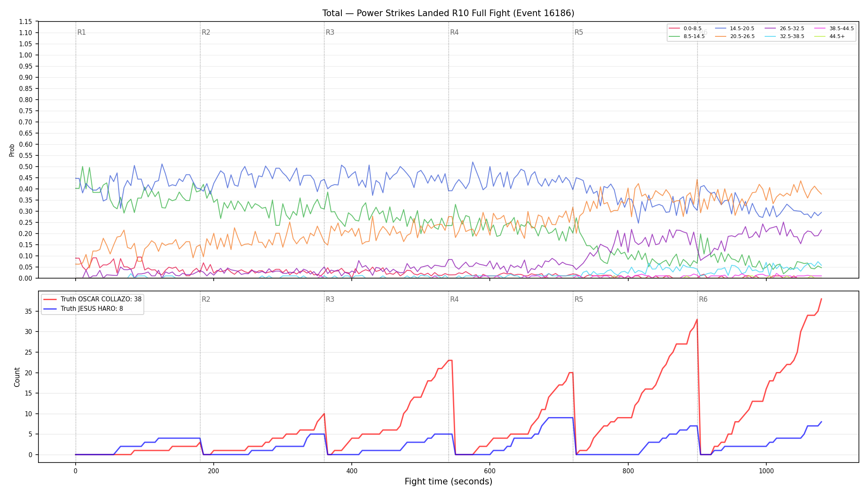Click the R3 round marker in the Prob chart
The width and height of the screenshot is (868, 496).
(330, 32)
